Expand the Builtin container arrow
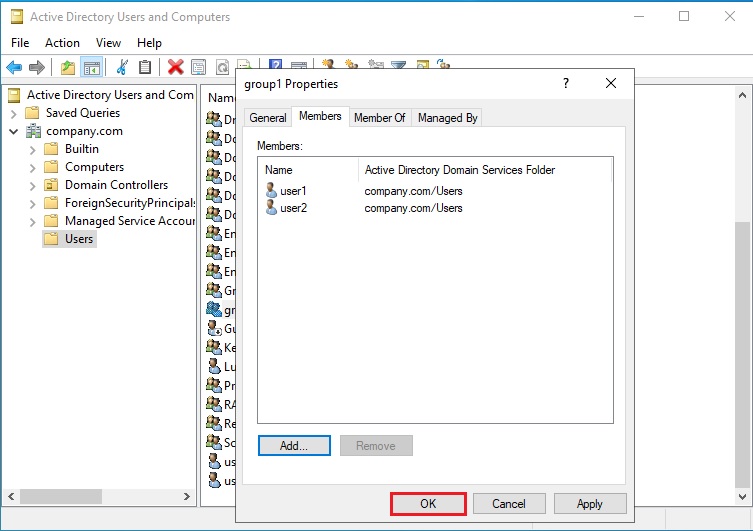Viewport: 753px width, 531px height. pos(33,149)
